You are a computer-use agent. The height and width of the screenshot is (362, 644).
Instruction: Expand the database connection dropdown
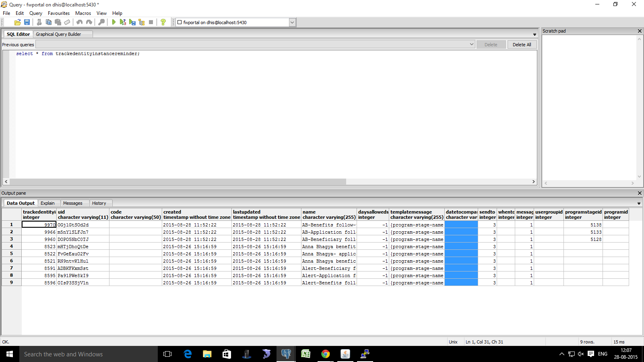pyautogui.click(x=292, y=23)
